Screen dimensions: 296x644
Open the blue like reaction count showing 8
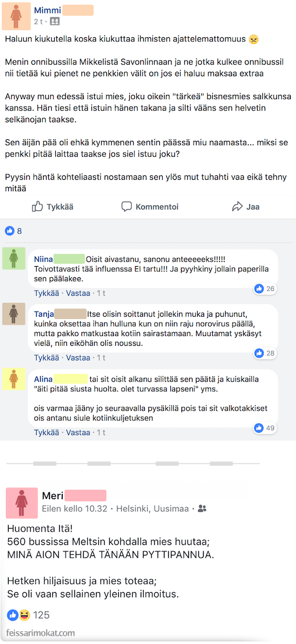[x=13, y=231]
